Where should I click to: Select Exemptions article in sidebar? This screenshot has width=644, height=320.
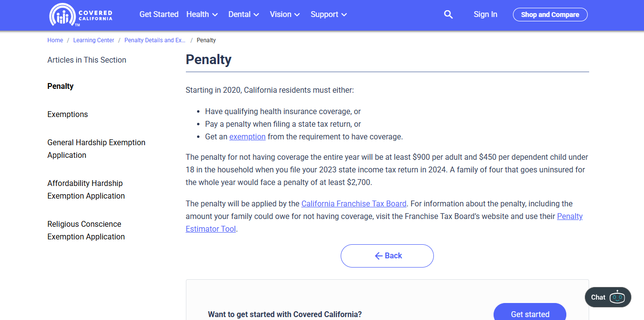pos(67,115)
